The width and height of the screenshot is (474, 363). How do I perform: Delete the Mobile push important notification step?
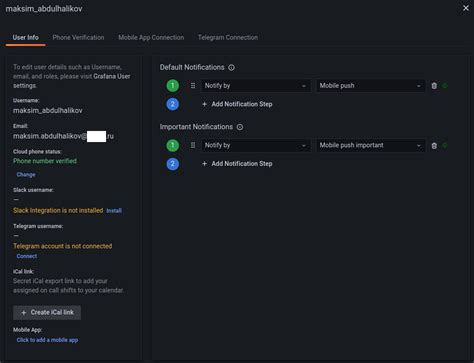click(x=434, y=146)
